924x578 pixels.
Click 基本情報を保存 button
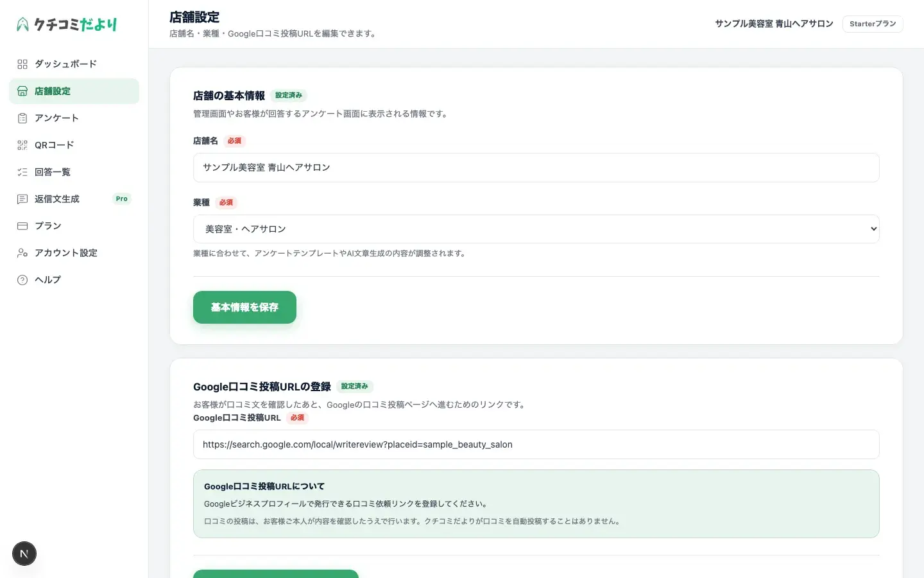(244, 308)
